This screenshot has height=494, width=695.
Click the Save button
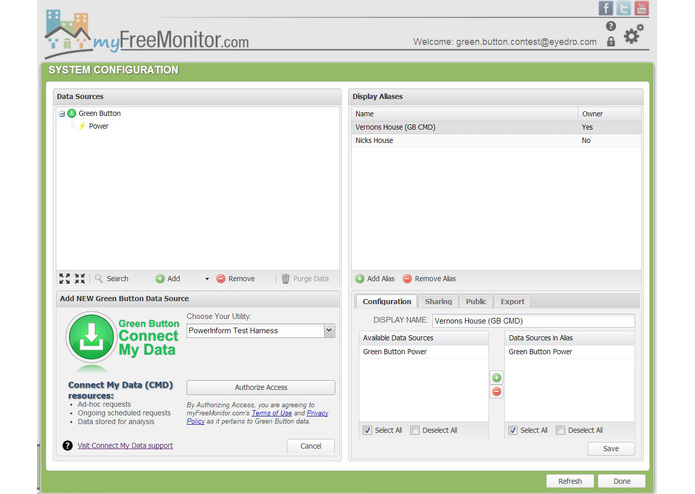pos(611,448)
